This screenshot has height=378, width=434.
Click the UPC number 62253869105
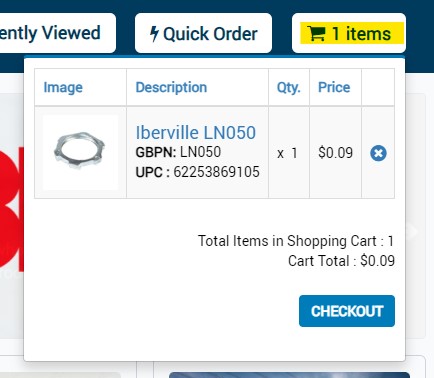tap(216, 172)
